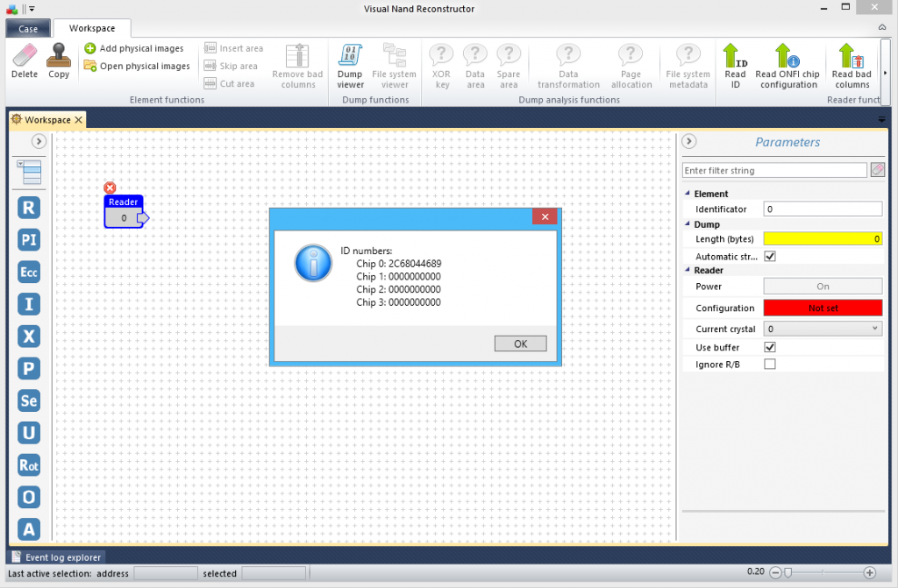The height and width of the screenshot is (588, 898).
Task: Select the O element in sidebar
Action: (x=29, y=497)
